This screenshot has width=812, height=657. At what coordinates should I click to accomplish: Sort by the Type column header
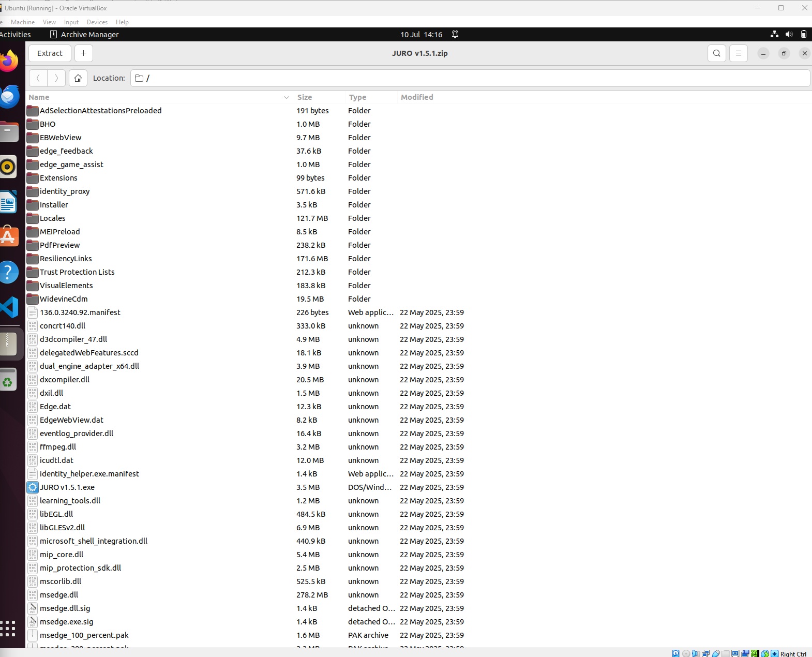click(372, 97)
